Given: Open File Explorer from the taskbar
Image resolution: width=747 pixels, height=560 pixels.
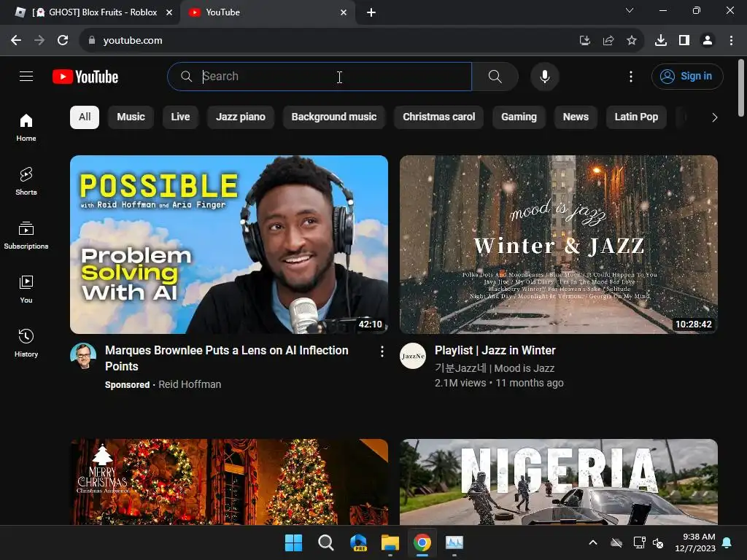Looking at the screenshot, I should point(390,542).
